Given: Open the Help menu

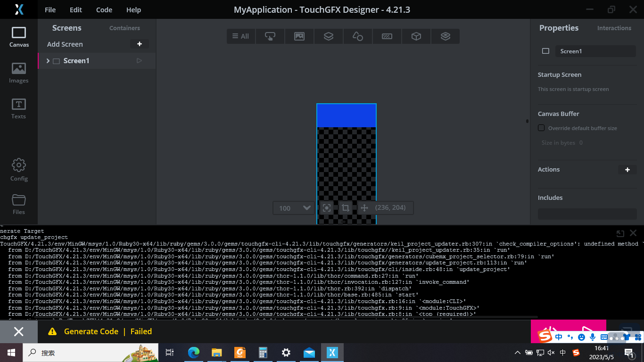Looking at the screenshot, I should [x=134, y=9].
